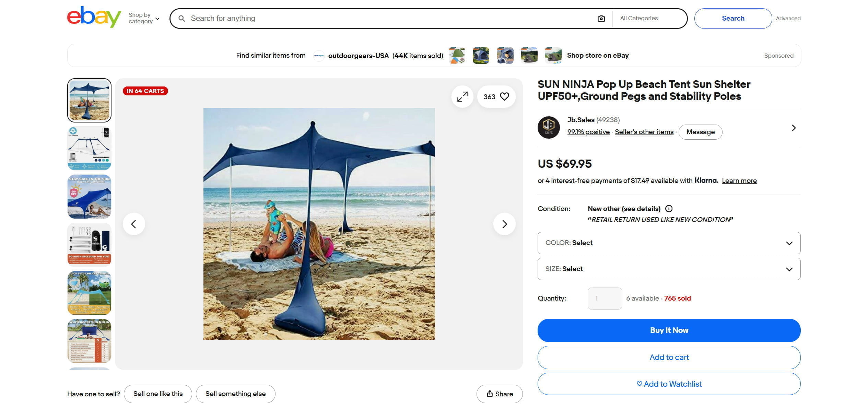Open the SIZE select dropdown

click(669, 269)
